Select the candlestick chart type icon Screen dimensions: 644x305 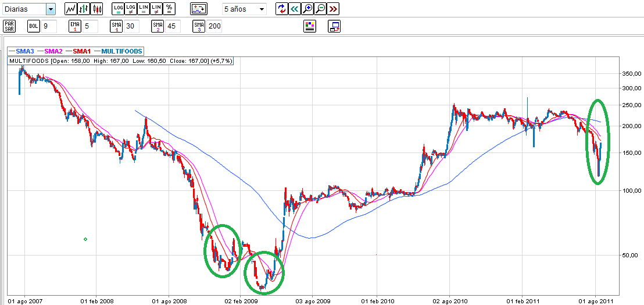pos(97,8)
